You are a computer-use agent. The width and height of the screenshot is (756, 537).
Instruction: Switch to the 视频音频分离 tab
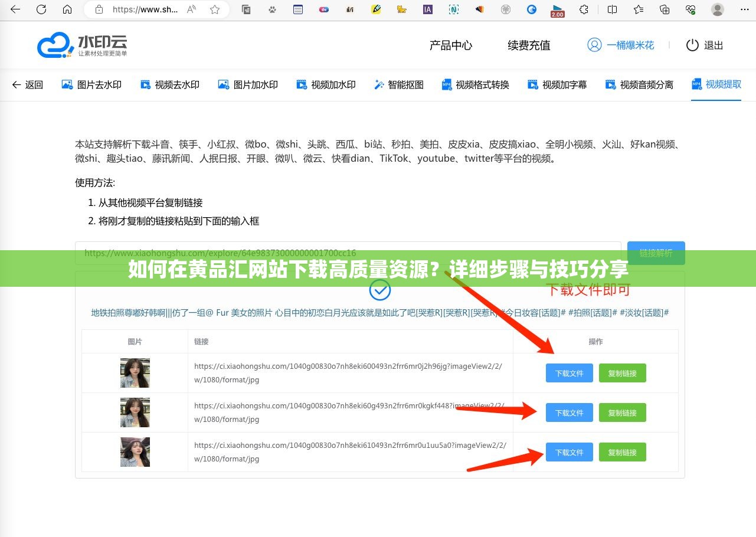639,85
